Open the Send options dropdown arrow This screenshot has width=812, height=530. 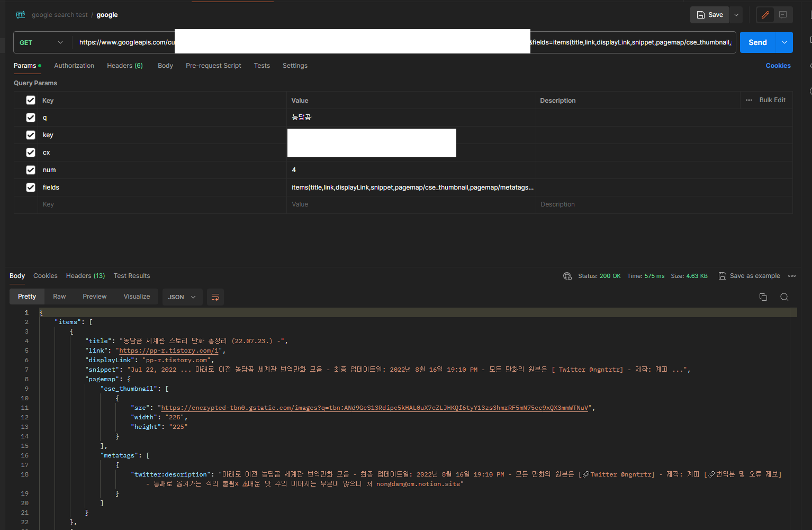[x=784, y=42]
